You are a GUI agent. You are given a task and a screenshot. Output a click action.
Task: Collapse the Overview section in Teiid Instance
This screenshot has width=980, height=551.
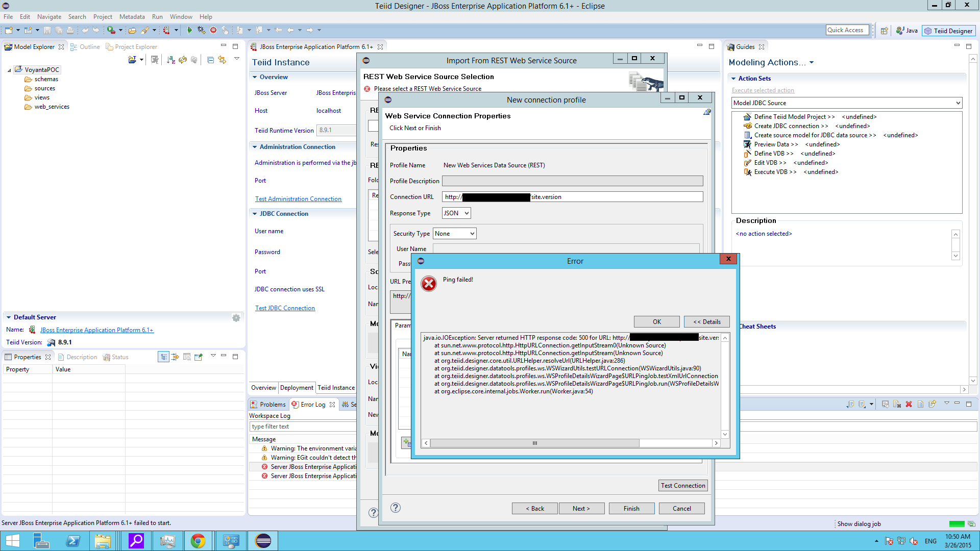255,77
